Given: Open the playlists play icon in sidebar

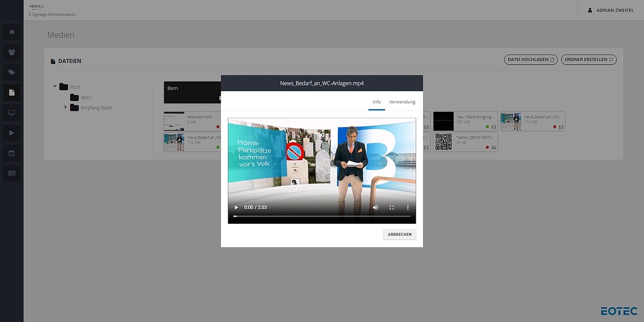Looking at the screenshot, I should 12,133.
